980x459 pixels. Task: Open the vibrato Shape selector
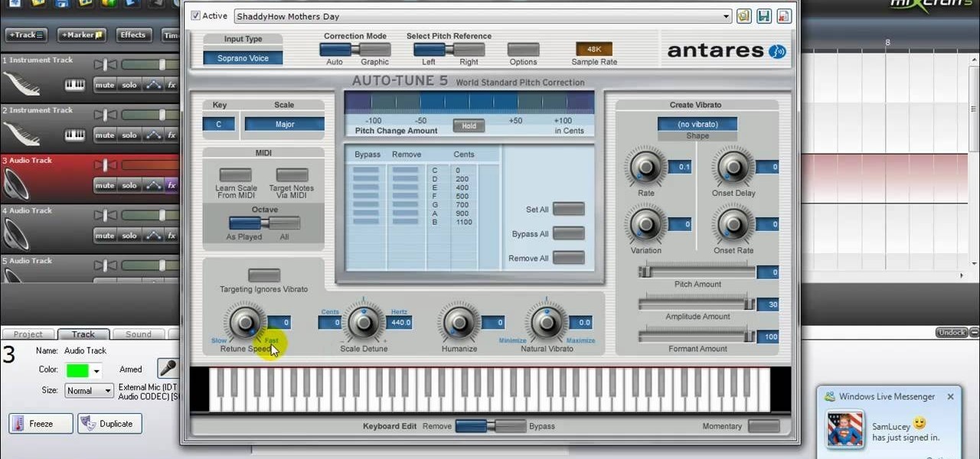[697, 124]
